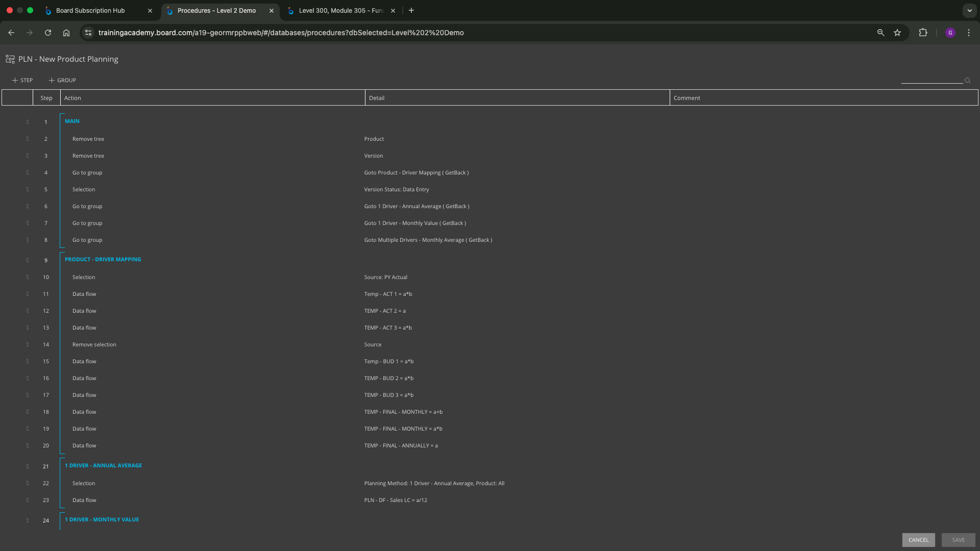Screen dimensions: 980x551
Task: Click the procedure search input field
Action: [931, 80]
